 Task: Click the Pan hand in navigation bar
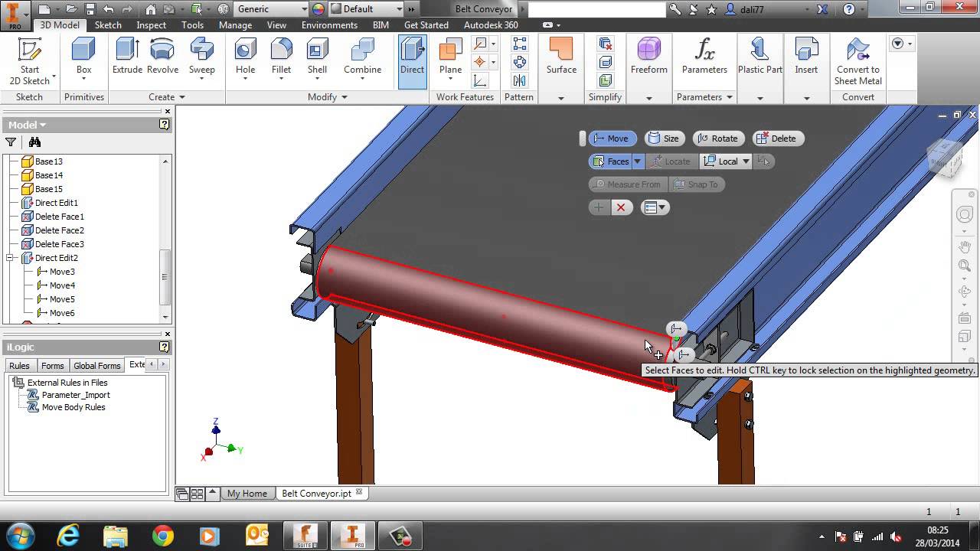click(965, 246)
